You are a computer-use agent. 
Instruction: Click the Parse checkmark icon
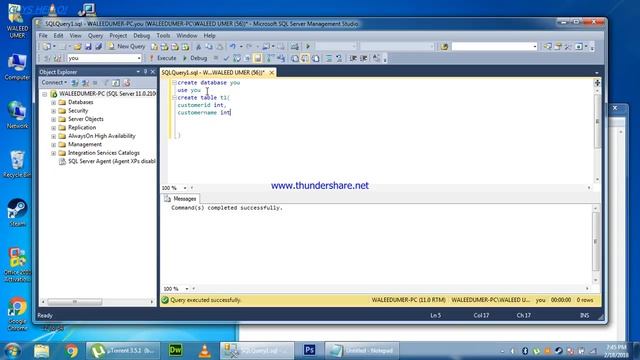(x=227, y=58)
